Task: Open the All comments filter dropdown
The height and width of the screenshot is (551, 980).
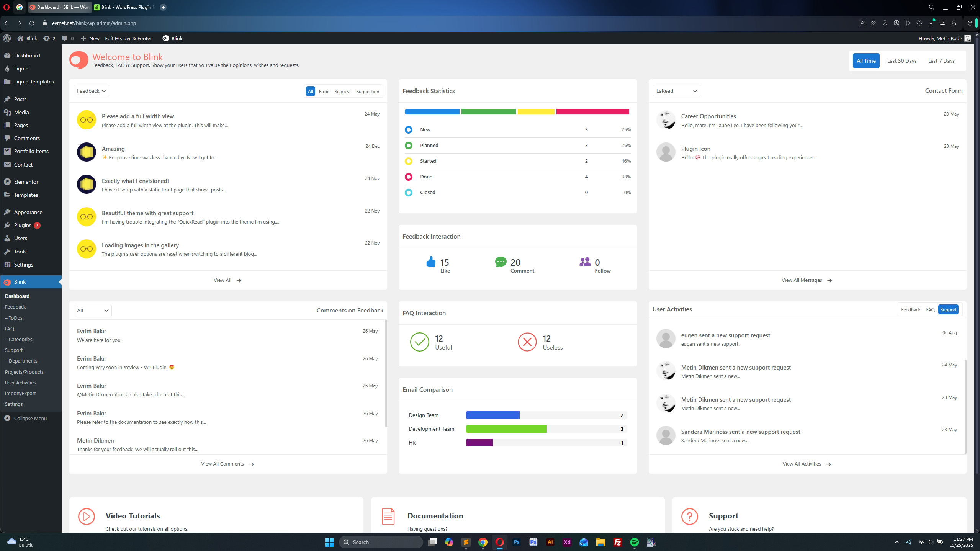Action: (x=92, y=311)
